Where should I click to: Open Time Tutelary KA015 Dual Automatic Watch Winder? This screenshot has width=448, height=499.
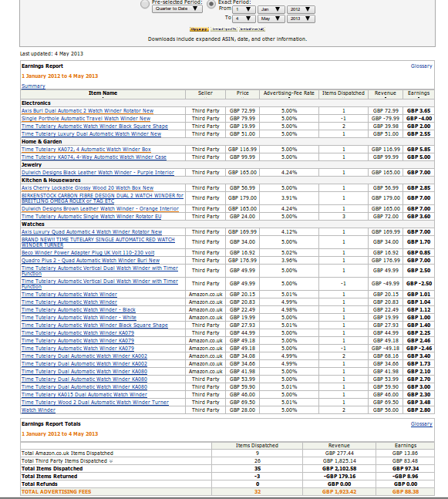pyautogui.click(x=84, y=395)
